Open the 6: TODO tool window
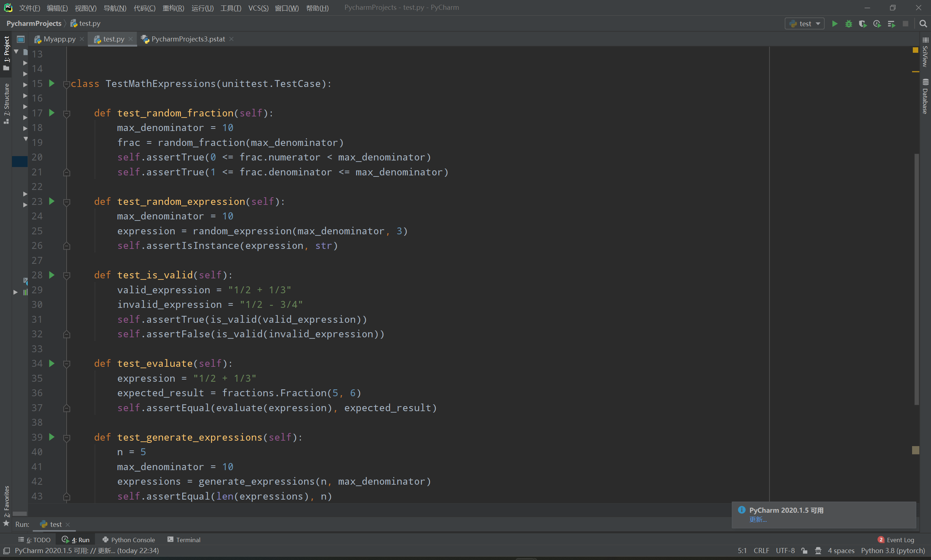 pyautogui.click(x=34, y=540)
